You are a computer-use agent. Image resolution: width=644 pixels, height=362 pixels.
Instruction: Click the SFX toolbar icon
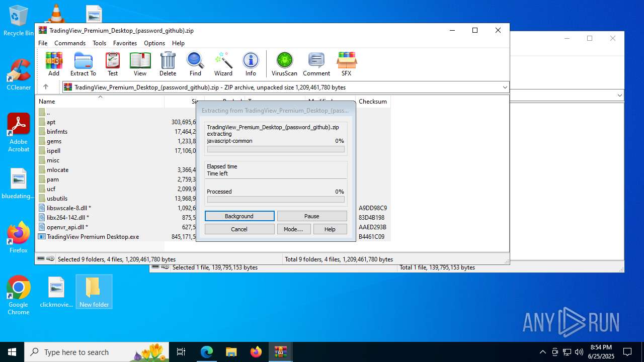point(346,64)
